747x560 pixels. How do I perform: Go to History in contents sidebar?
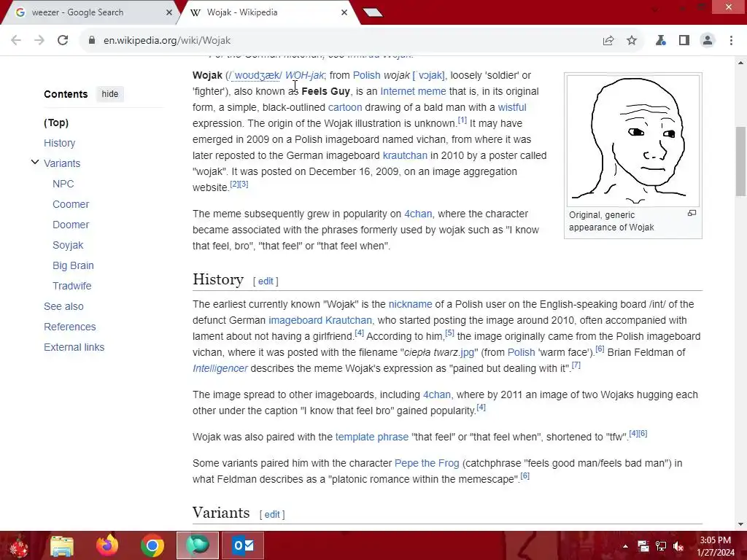(x=60, y=143)
